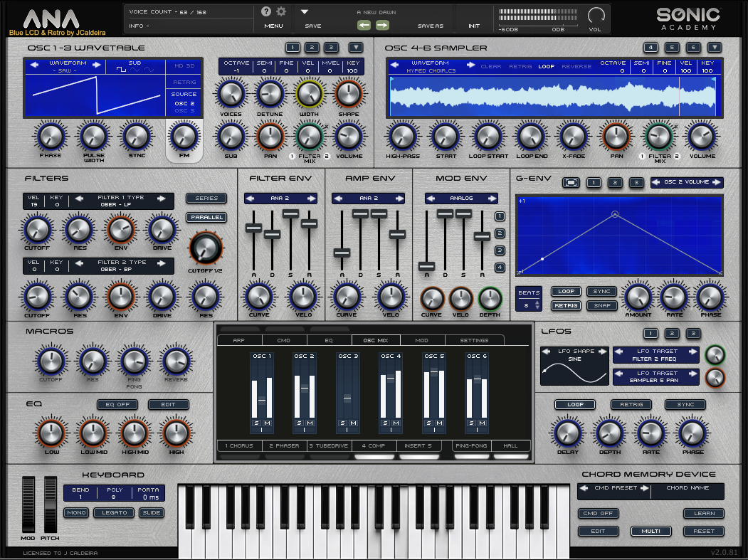Image resolution: width=748 pixels, height=560 pixels.
Task: Click next CMD preset arrow
Action: (x=644, y=488)
